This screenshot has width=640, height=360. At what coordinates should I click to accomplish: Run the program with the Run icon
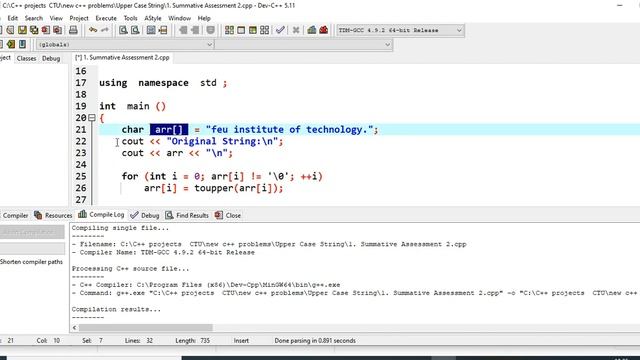point(241,30)
